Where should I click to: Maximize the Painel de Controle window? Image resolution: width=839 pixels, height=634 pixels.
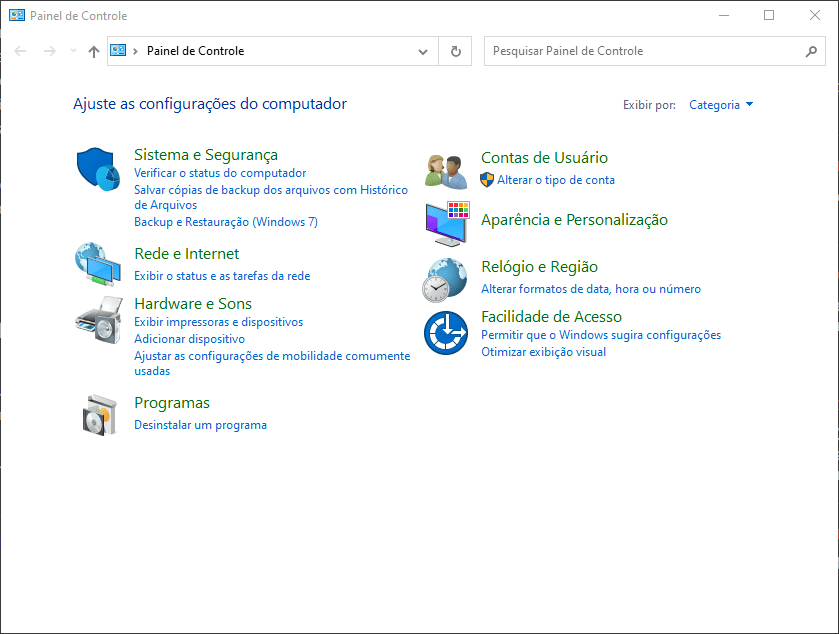click(x=769, y=16)
